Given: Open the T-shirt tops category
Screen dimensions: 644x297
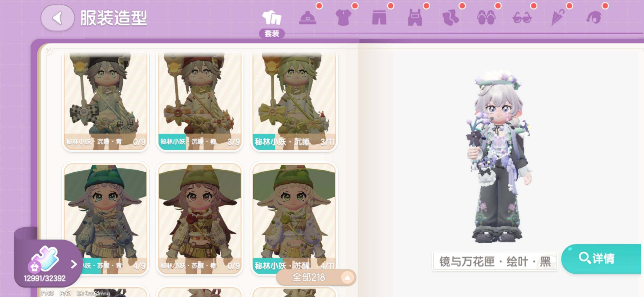Looking at the screenshot, I should coord(343,18).
